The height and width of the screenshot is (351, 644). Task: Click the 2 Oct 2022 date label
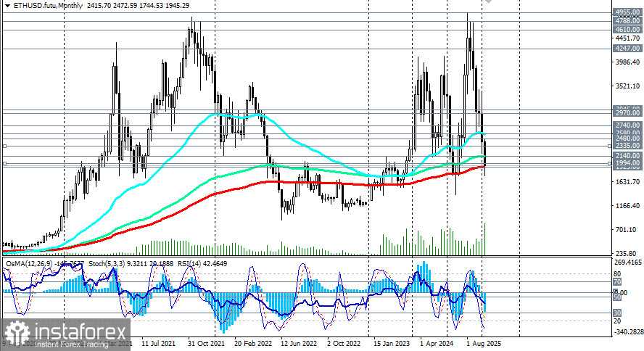click(x=344, y=343)
